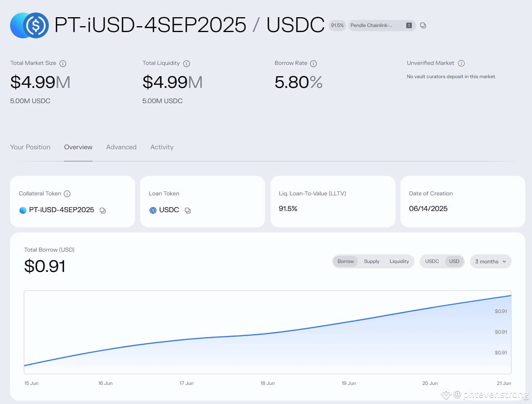The image size is (532, 404).
Task: Open the Your Position tab
Action: coord(30,147)
